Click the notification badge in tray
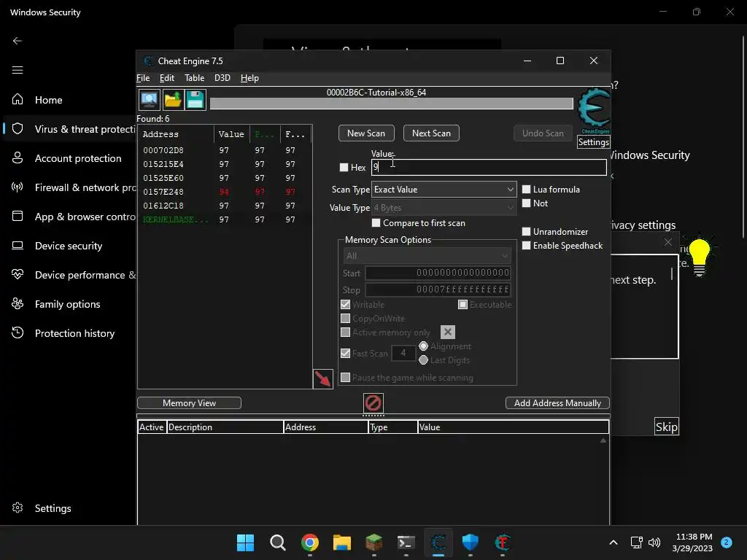Viewport: 747px width, 560px height. pyautogui.click(x=726, y=542)
